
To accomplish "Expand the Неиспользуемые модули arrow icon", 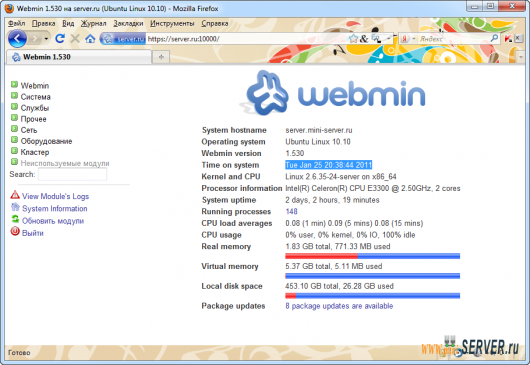I will click(14, 162).
